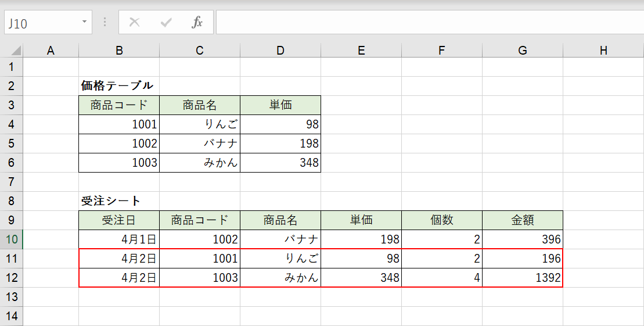Image resolution: width=644 pixels, height=326 pixels.
Task: Click 4月2日 cell in row 11
Action: [119, 259]
